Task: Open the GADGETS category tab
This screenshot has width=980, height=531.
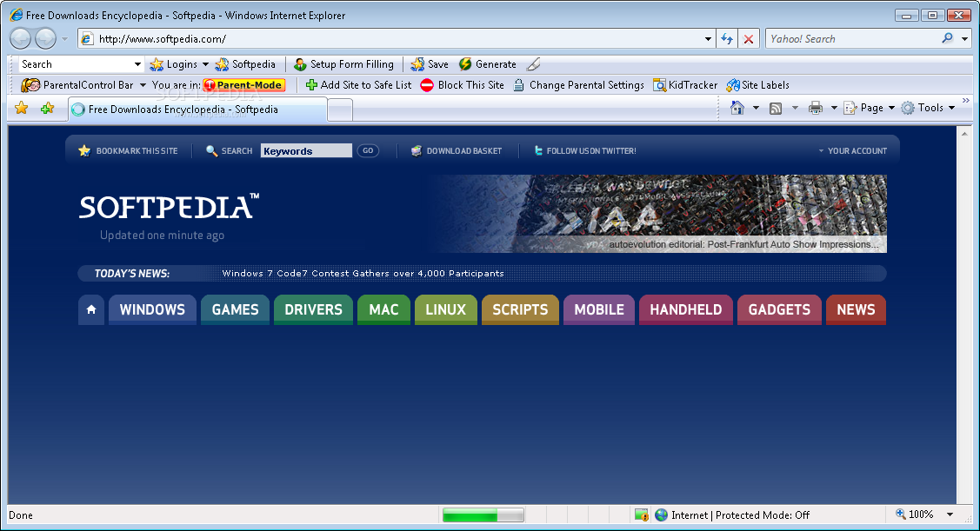Action: 779,309
